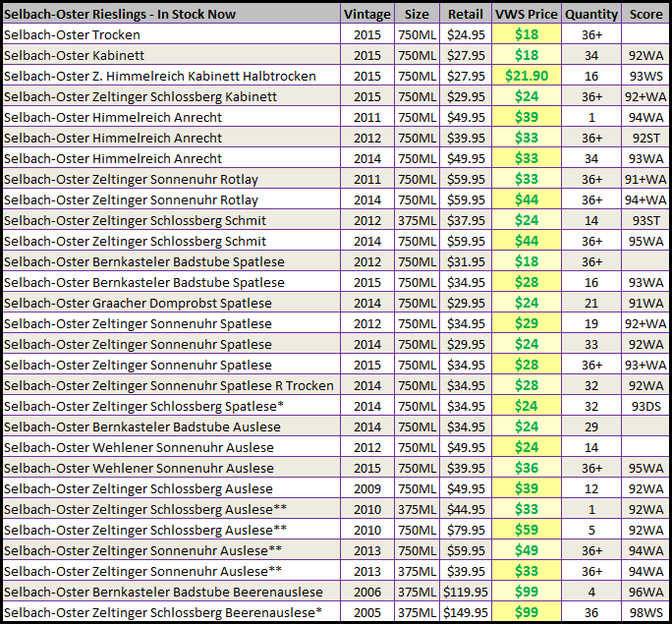This screenshot has height=624, width=672.
Task: Select 'Selbach-Oster Z. Himmelreich Kabinett Halbtrocken' name
Action: [160, 76]
